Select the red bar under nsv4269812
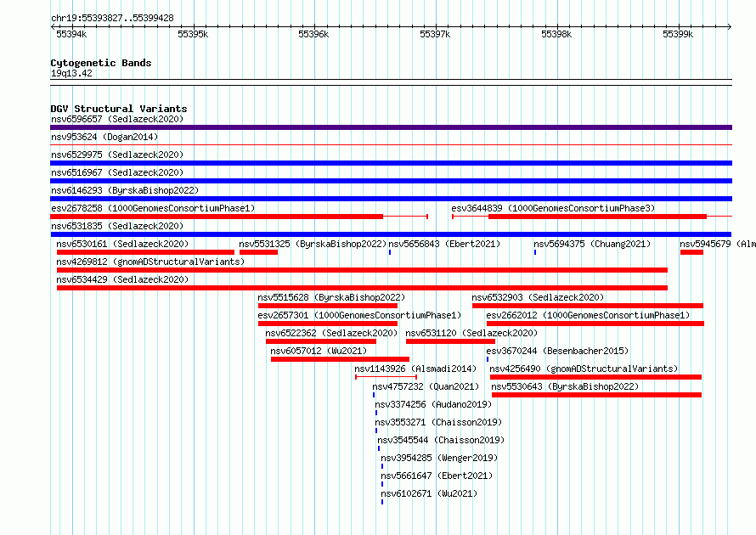This screenshot has height=535, width=756. click(362, 270)
